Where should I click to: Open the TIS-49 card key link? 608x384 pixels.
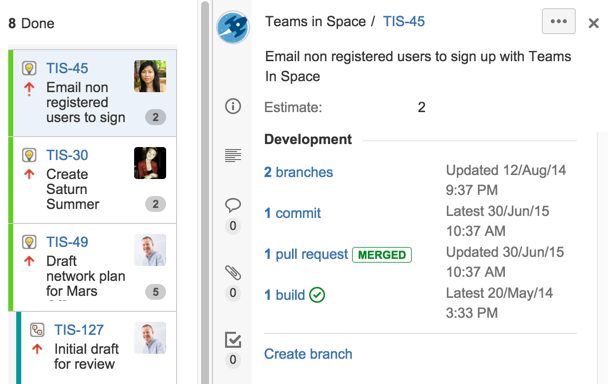click(67, 242)
